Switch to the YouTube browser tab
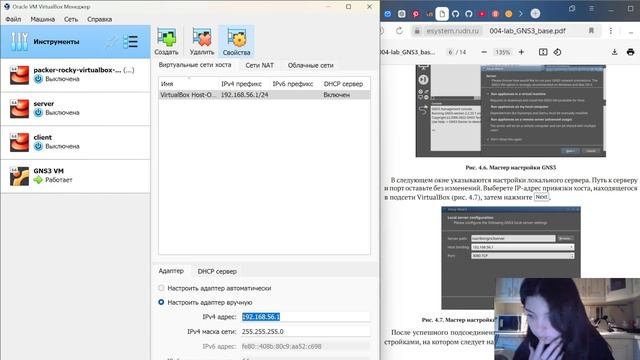The width and height of the screenshot is (640, 360). [482, 14]
